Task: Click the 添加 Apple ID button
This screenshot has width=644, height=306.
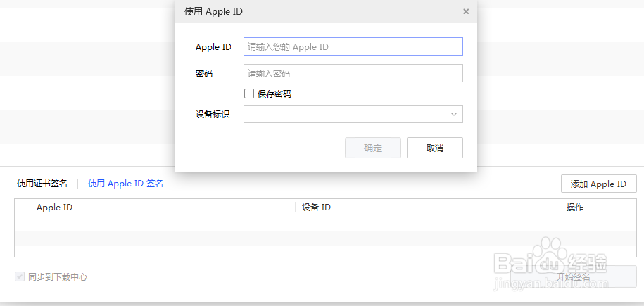Action: tap(599, 184)
